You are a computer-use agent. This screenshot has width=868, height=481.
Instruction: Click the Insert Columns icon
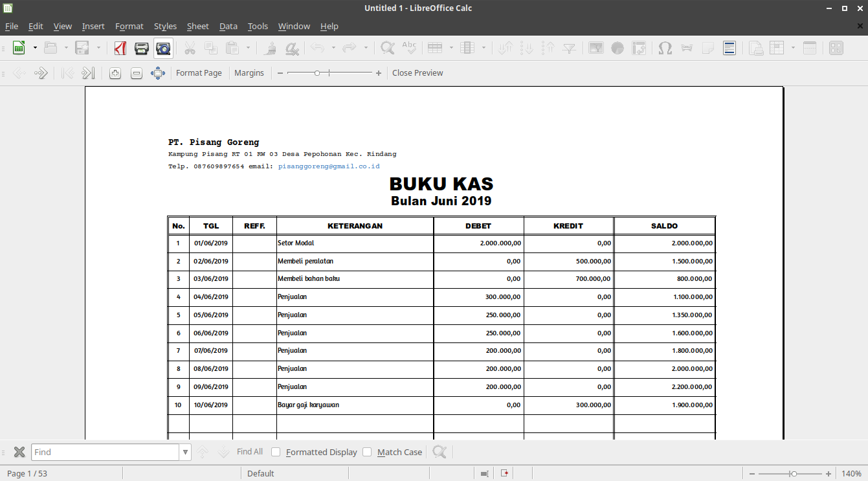(467, 48)
